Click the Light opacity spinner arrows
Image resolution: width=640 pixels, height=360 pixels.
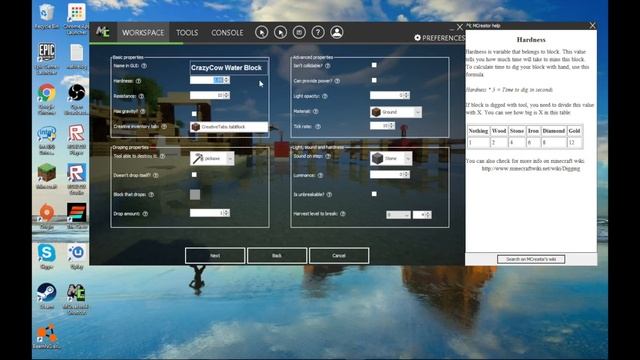[x=407, y=95]
